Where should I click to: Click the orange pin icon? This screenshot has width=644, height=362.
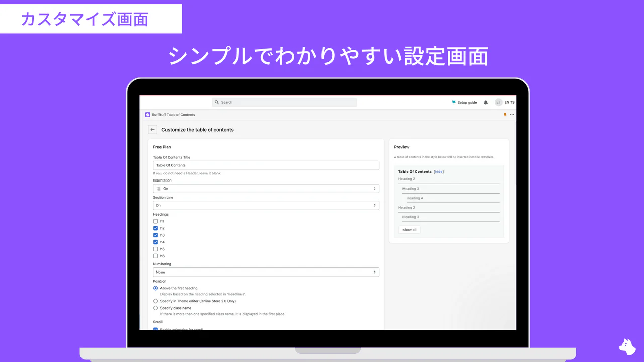pyautogui.click(x=505, y=115)
